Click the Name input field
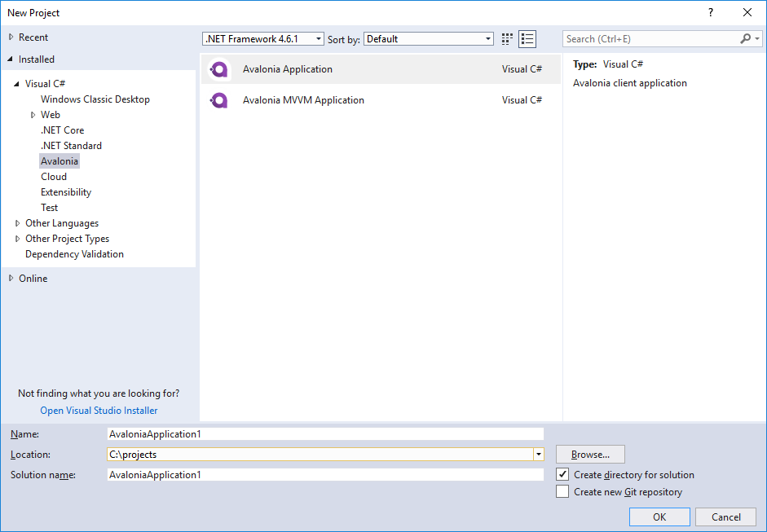The image size is (767, 532). pyautogui.click(x=326, y=433)
